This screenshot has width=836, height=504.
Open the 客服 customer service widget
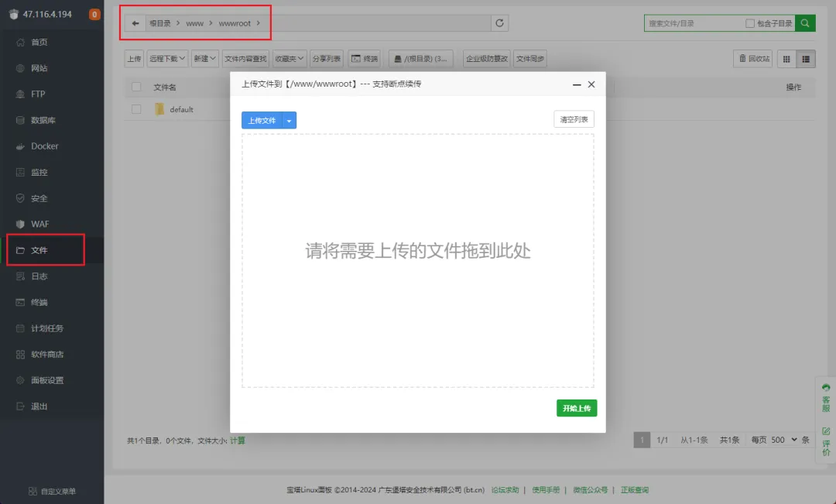826,397
